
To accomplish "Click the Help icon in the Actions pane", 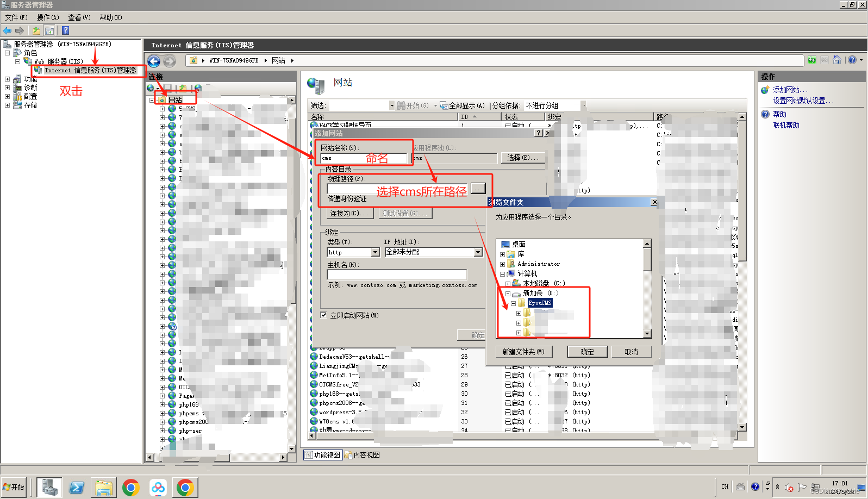I will click(765, 114).
